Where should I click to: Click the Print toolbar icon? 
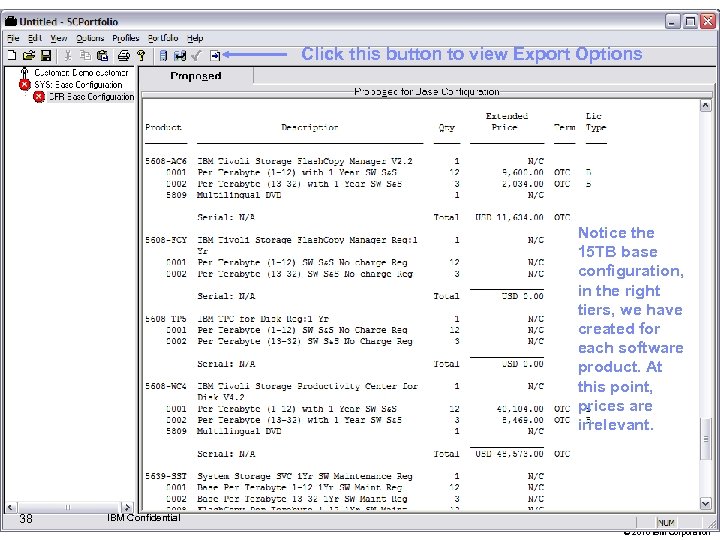tap(124, 56)
